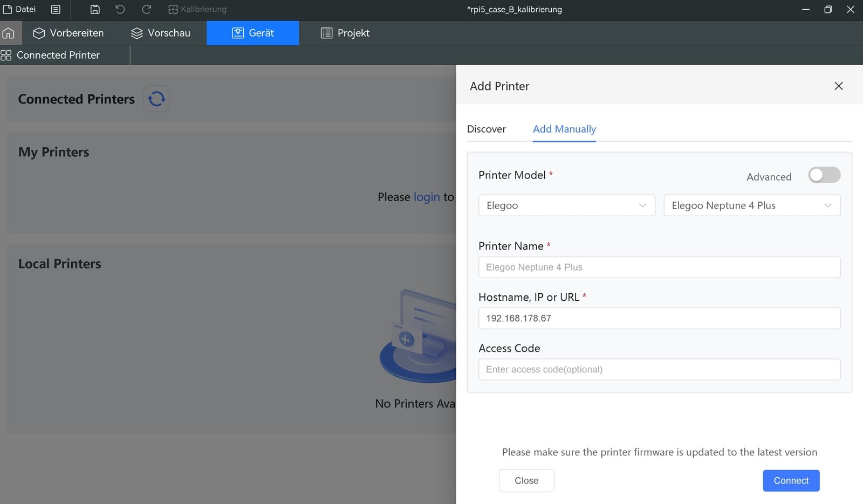The image size is (863, 504).
Task: Open the Gerät device tab
Action: [x=252, y=33]
